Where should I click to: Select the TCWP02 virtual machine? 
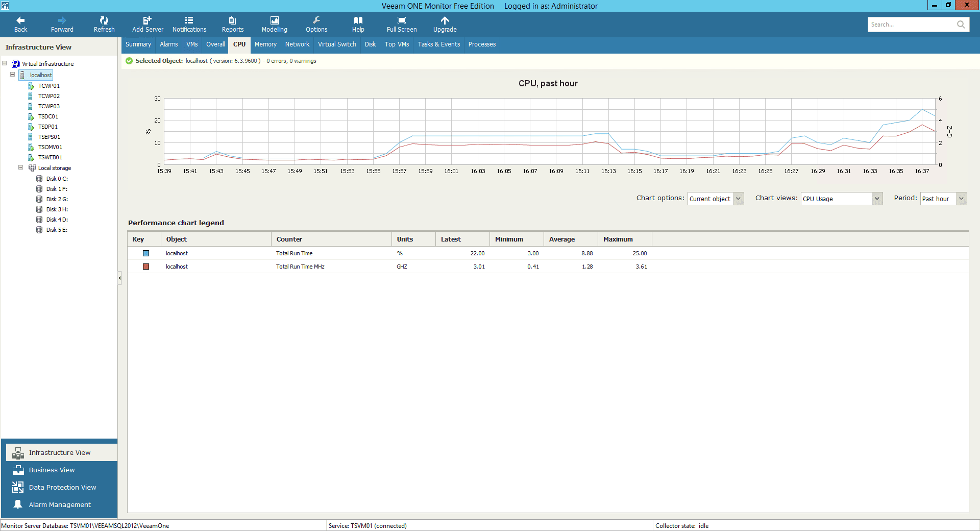[x=49, y=96]
